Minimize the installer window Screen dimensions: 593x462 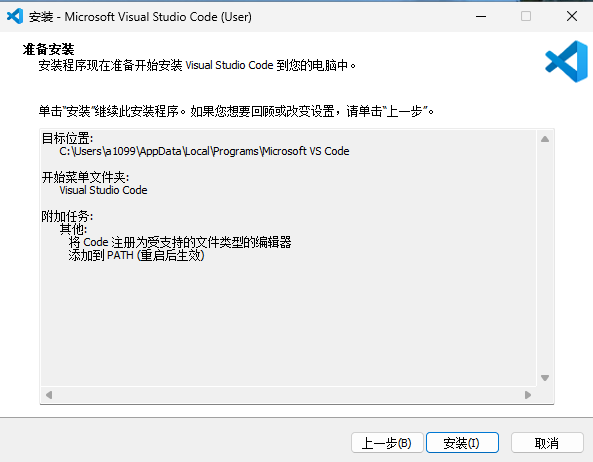tap(481, 16)
